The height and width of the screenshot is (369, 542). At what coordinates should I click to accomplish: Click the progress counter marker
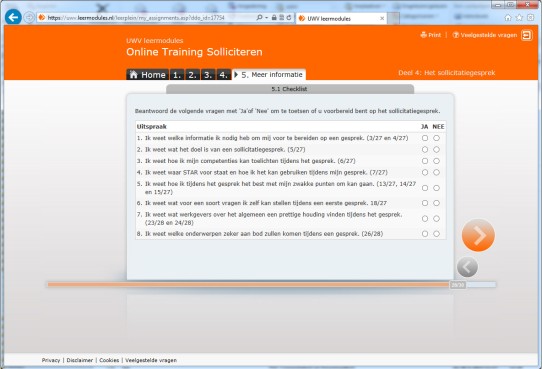click(458, 285)
